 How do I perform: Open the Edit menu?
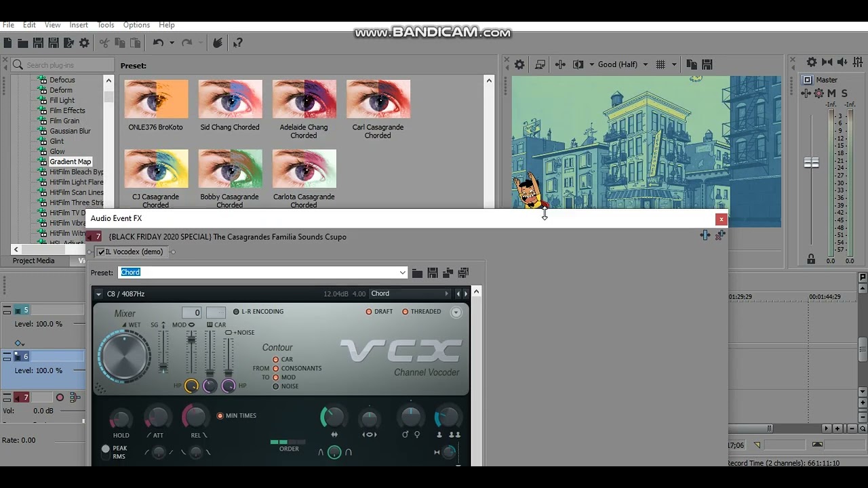coord(29,25)
